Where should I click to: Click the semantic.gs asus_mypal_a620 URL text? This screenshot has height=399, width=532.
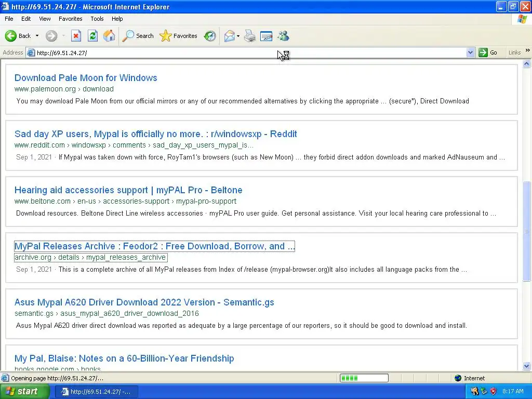(x=107, y=313)
